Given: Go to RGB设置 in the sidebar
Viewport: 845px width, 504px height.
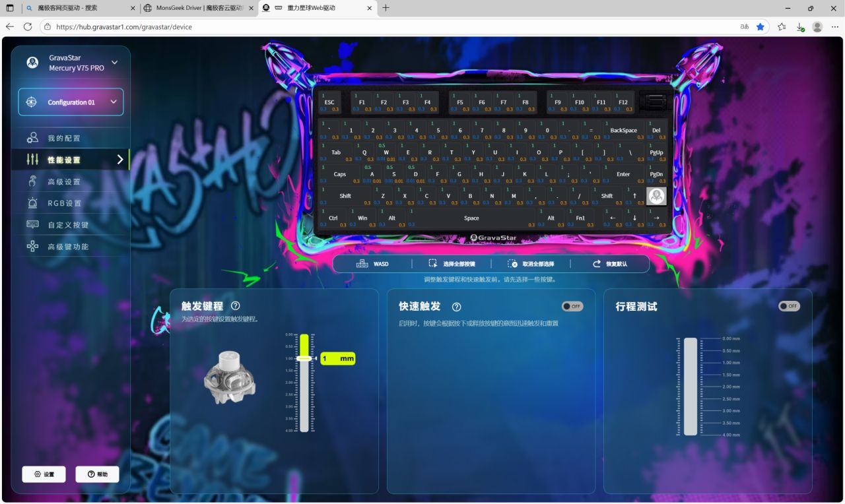Looking at the screenshot, I should pyautogui.click(x=71, y=203).
